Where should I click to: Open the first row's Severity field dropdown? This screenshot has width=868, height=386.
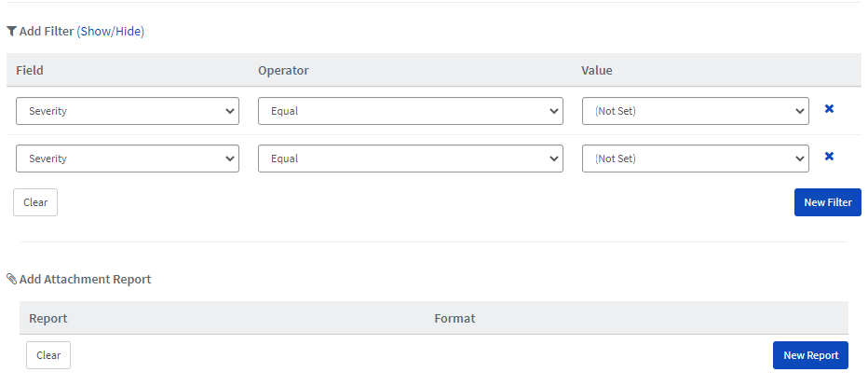point(128,111)
